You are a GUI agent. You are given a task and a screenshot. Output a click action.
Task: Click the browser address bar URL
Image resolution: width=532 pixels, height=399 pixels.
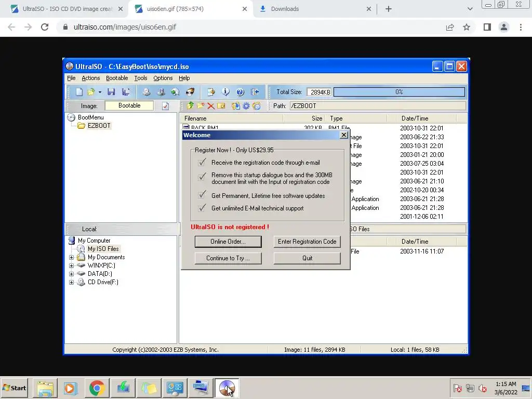pyautogui.click(x=125, y=27)
